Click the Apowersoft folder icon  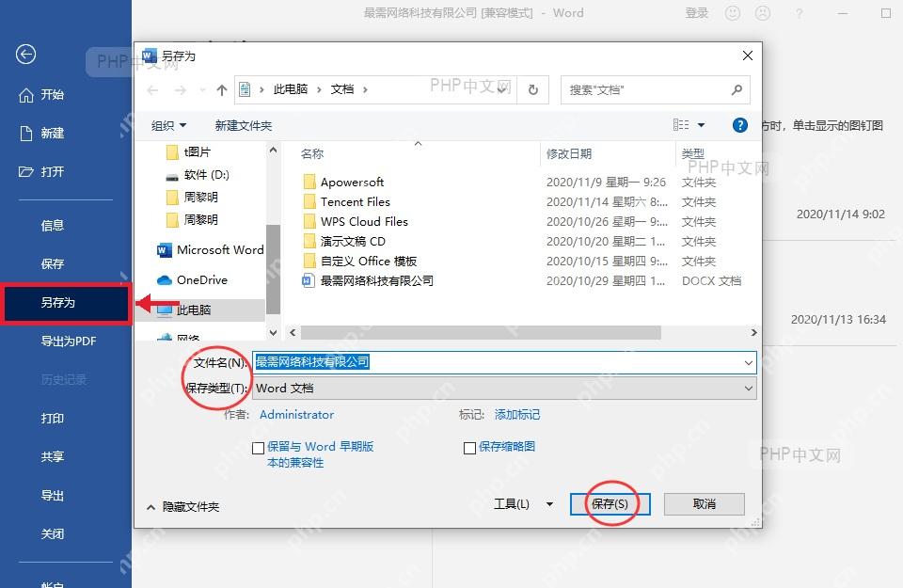point(309,182)
